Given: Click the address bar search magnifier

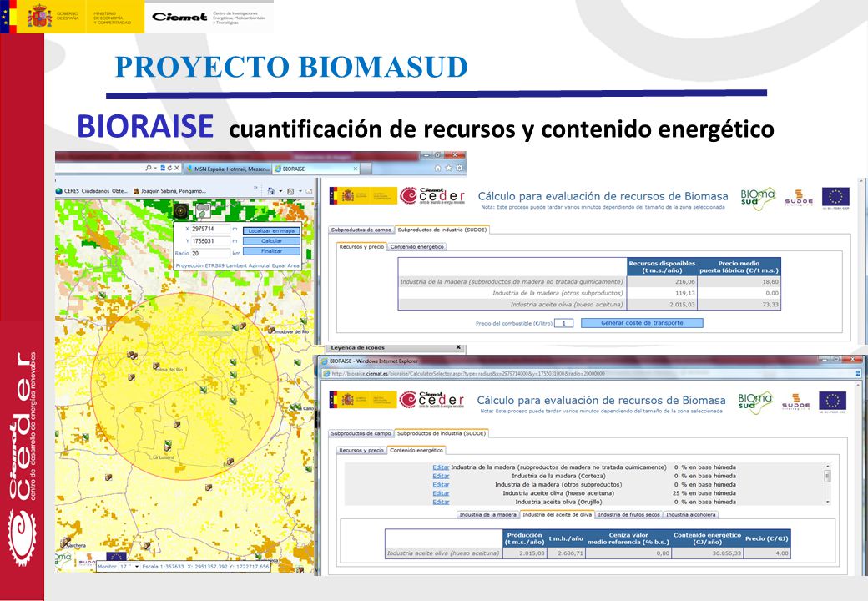Looking at the screenshot, I should click(149, 168).
